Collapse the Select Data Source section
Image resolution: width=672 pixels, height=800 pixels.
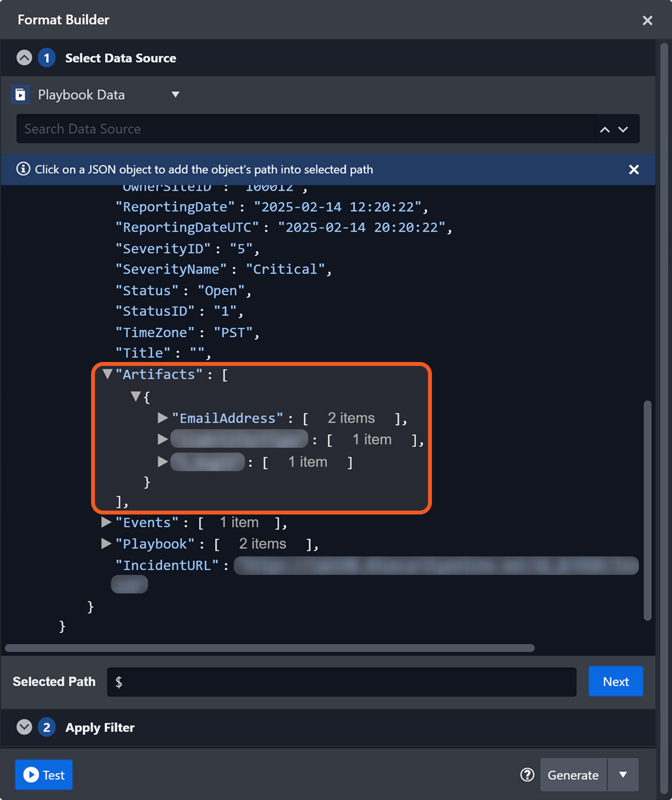coord(24,58)
